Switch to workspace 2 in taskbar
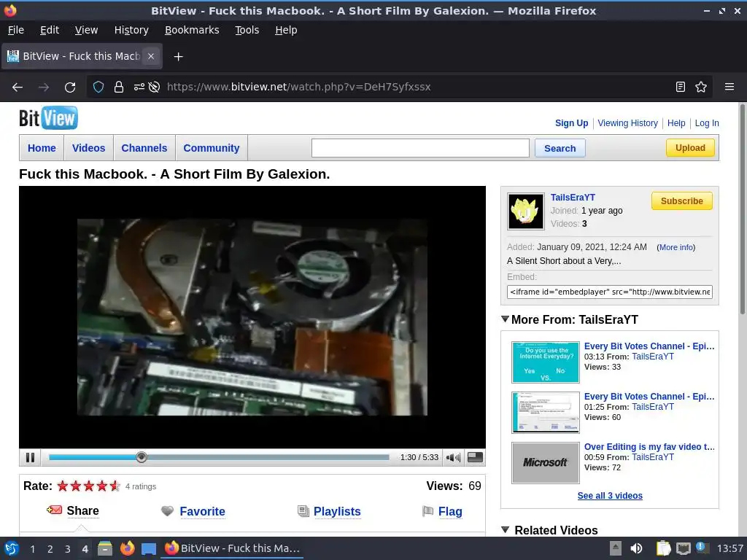Viewport: 747px width, 560px height. (50, 549)
